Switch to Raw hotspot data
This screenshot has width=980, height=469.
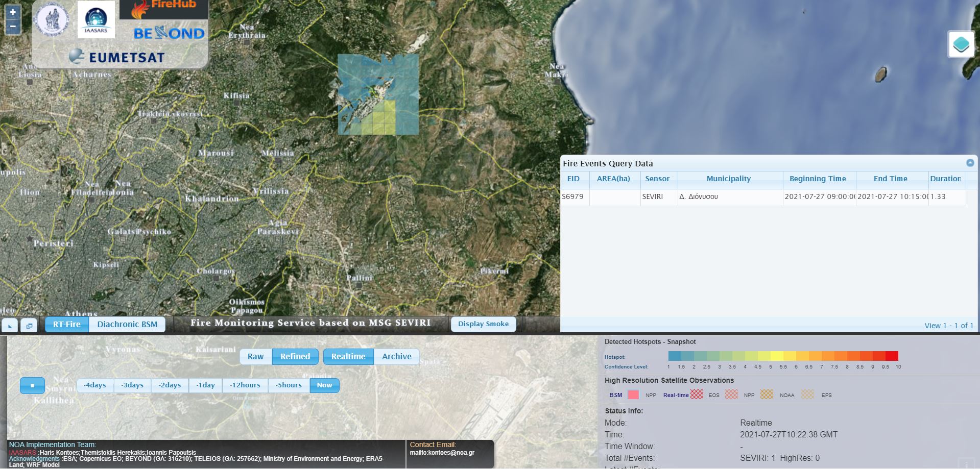255,356
